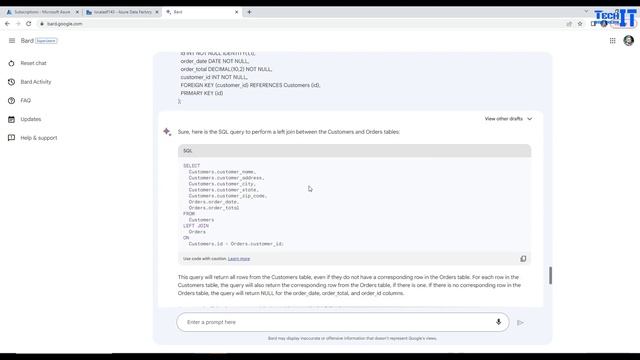640x360 pixels.
Task: Click 'Use code with caution' text
Action: coord(204,259)
